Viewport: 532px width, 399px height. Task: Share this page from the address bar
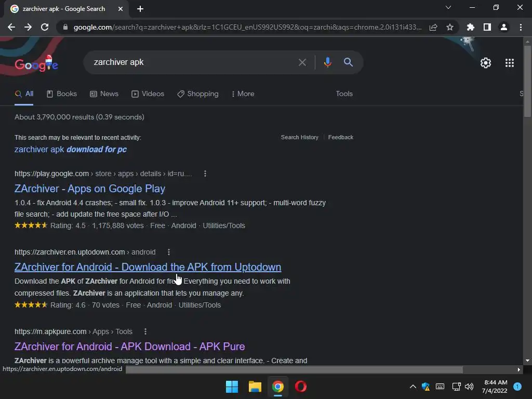[x=433, y=27]
